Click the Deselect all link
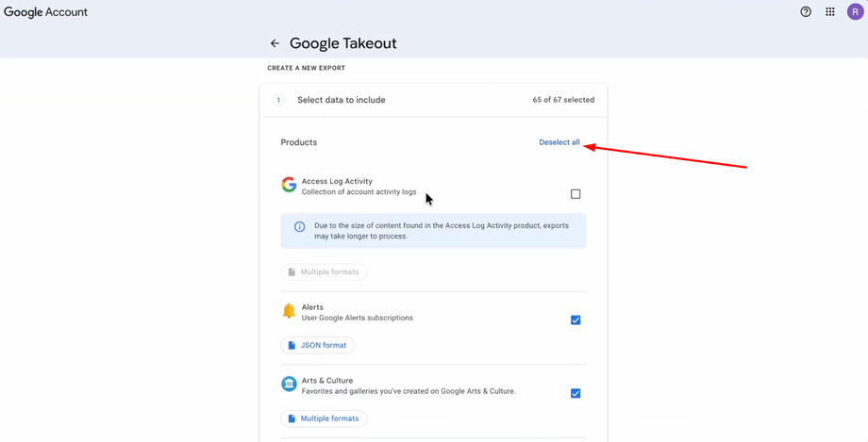The width and height of the screenshot is (868, 442). [x=559, y=142]
